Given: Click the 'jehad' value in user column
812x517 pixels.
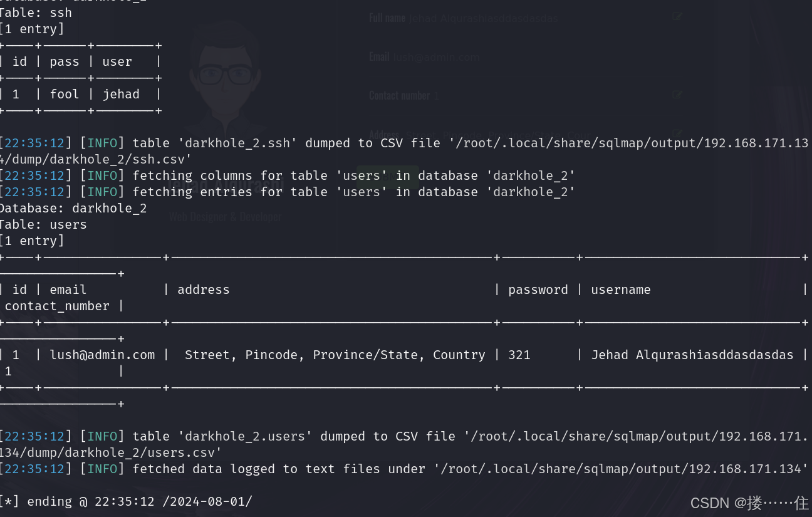Looking at the screenshot, I should click(x=121, y=94).
